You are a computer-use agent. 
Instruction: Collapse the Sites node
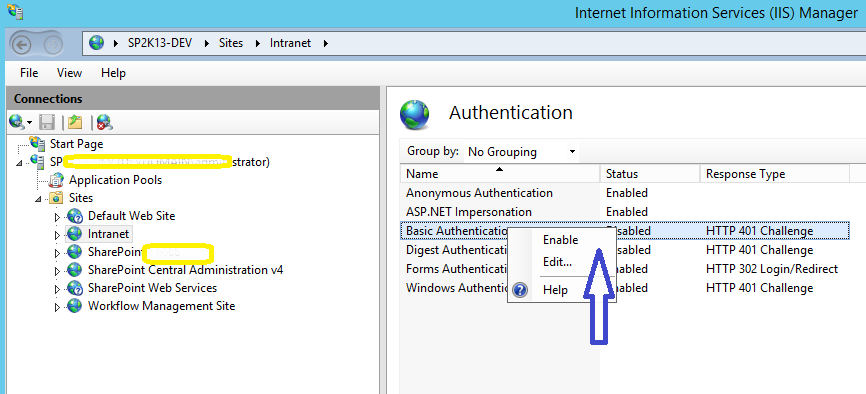(39, 199)
